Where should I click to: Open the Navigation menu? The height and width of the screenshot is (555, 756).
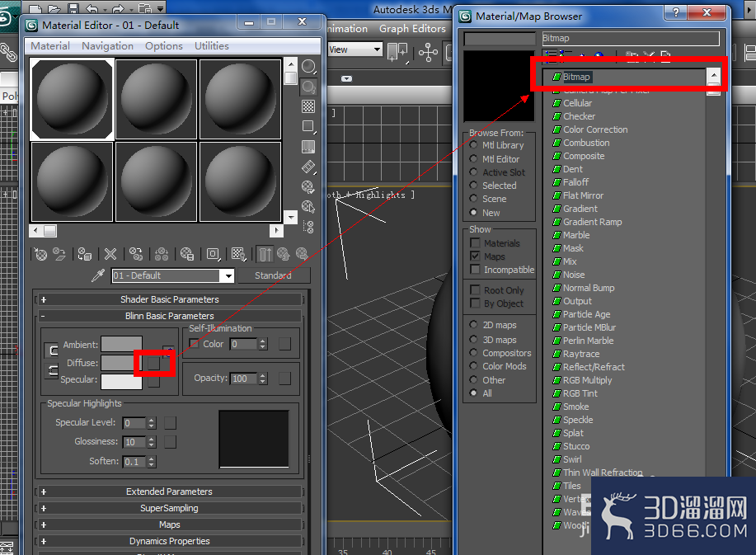tap(107, 46)
